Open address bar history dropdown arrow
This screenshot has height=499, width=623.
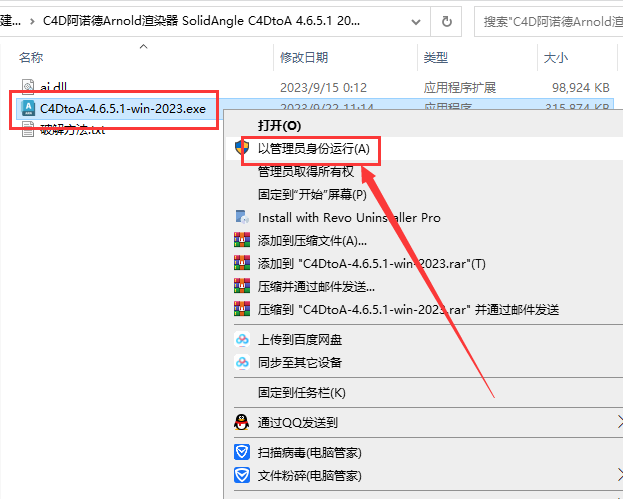(x=416, y=21)
